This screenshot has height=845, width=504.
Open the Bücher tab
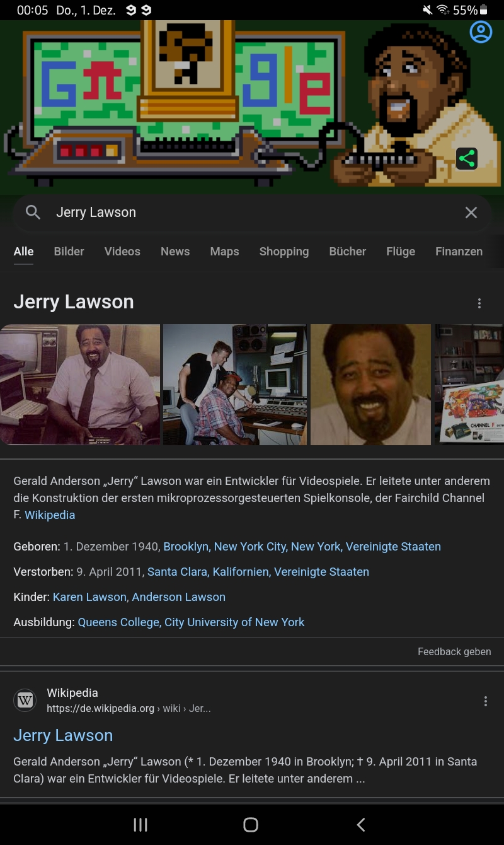coord(348,252)
